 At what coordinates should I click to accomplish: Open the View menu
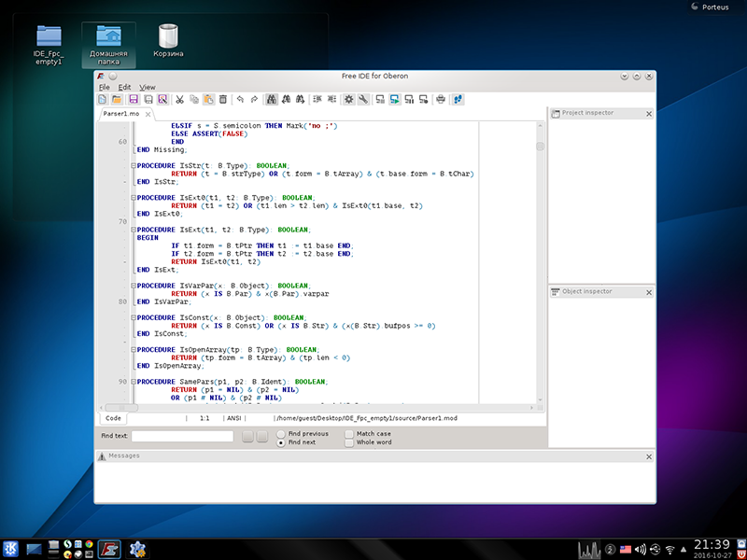[x=148, y=87]
